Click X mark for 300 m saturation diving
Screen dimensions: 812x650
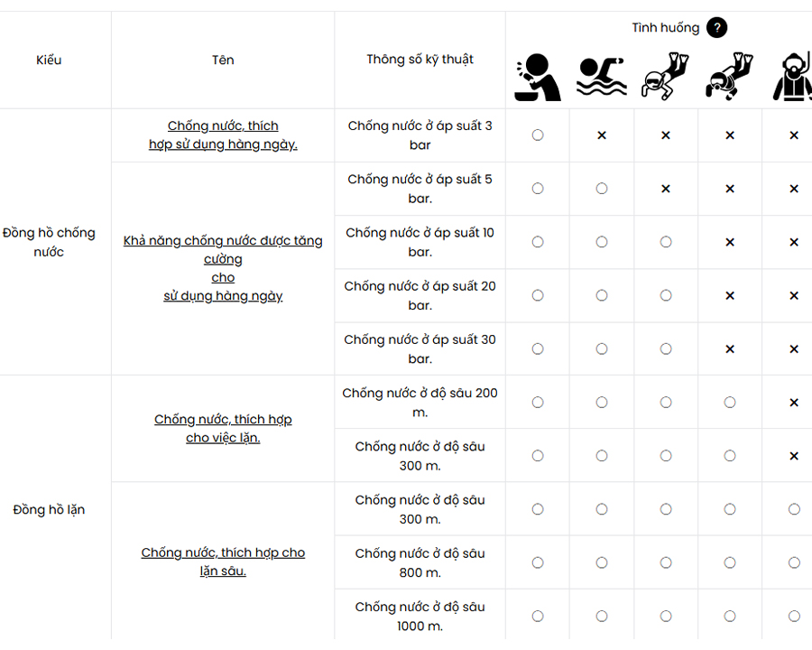[793, 456]
